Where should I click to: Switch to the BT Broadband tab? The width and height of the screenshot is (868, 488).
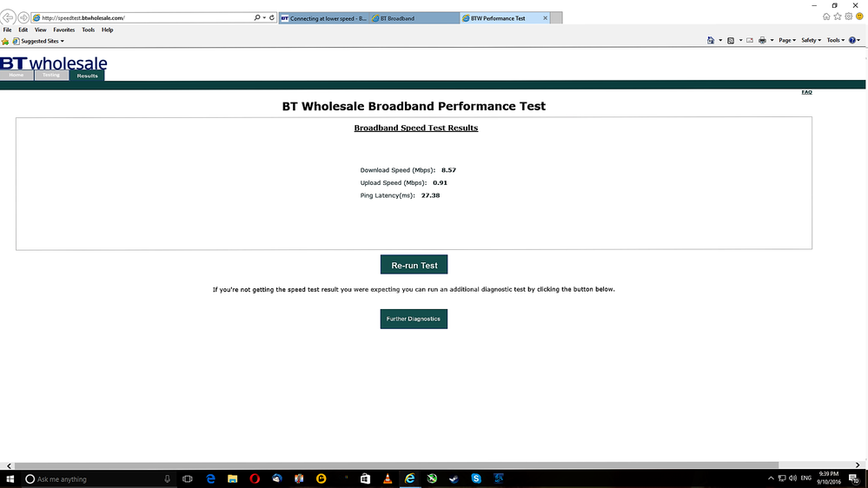(414, 18)
